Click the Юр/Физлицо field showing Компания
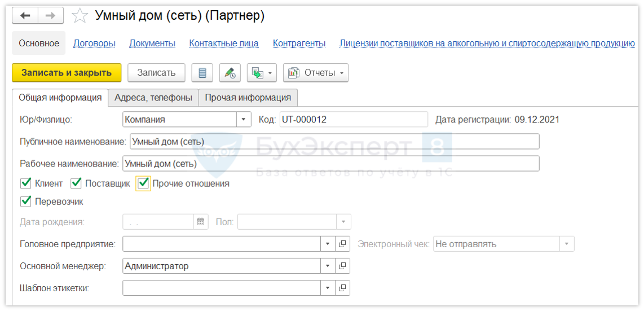Screen dimensions: 644x311 tap(179, 120)
